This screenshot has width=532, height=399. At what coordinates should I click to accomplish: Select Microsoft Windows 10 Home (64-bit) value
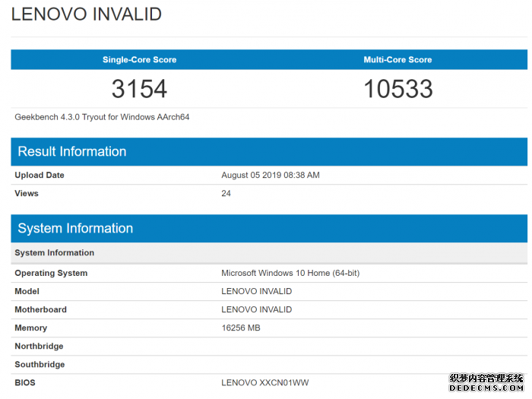tap(290, 273)
